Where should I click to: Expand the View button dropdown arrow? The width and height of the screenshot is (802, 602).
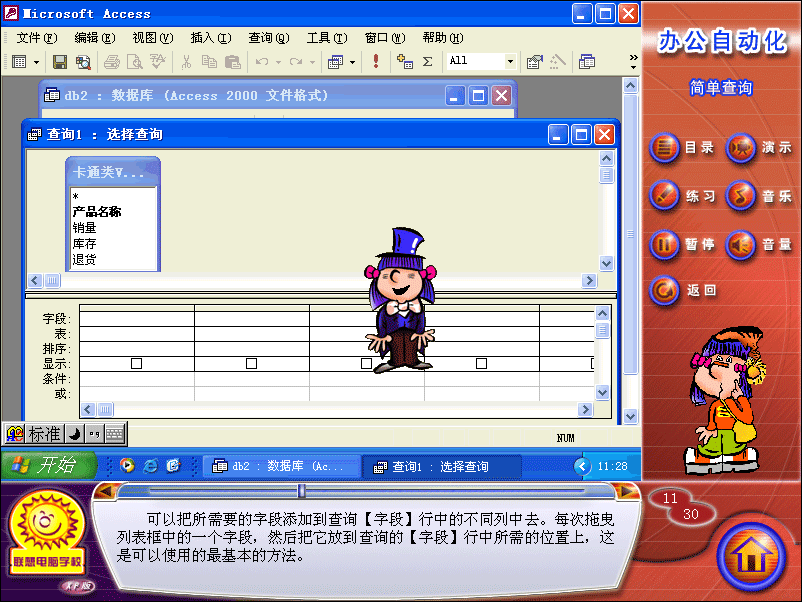click(37, 62)
